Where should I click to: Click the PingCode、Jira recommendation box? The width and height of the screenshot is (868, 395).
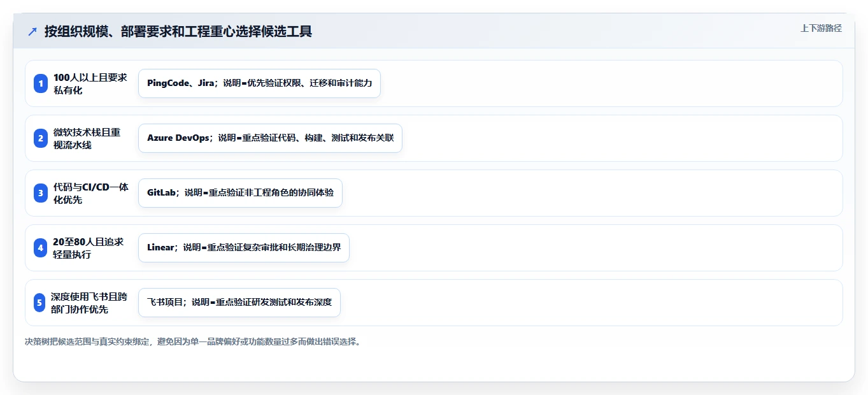(259, 83)
